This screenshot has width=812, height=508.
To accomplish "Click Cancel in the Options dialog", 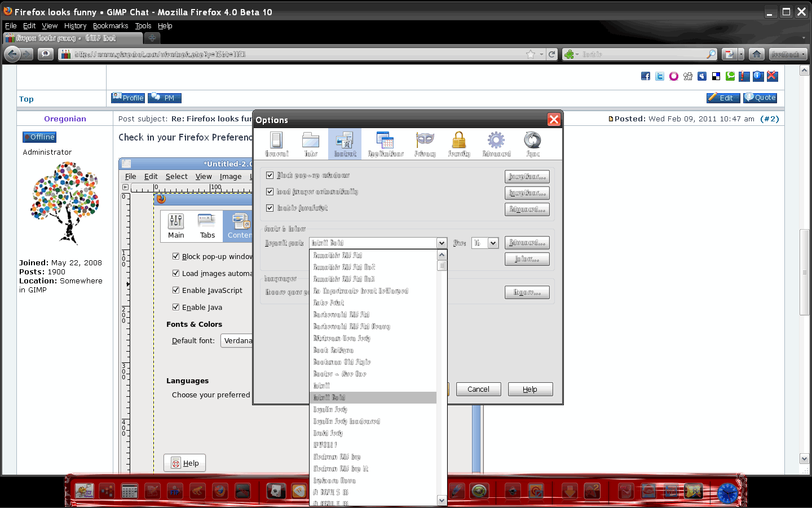I will (x=478, y=389).
